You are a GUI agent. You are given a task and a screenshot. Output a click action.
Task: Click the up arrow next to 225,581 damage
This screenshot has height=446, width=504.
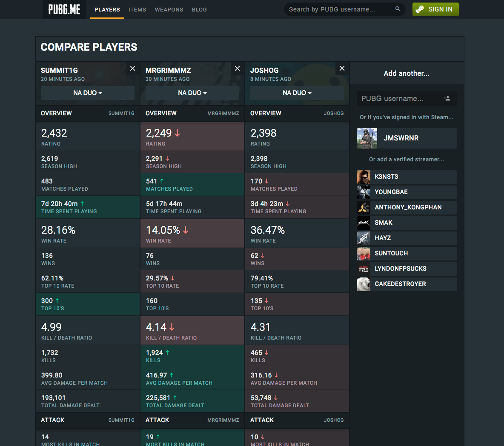tap(175, 398)
